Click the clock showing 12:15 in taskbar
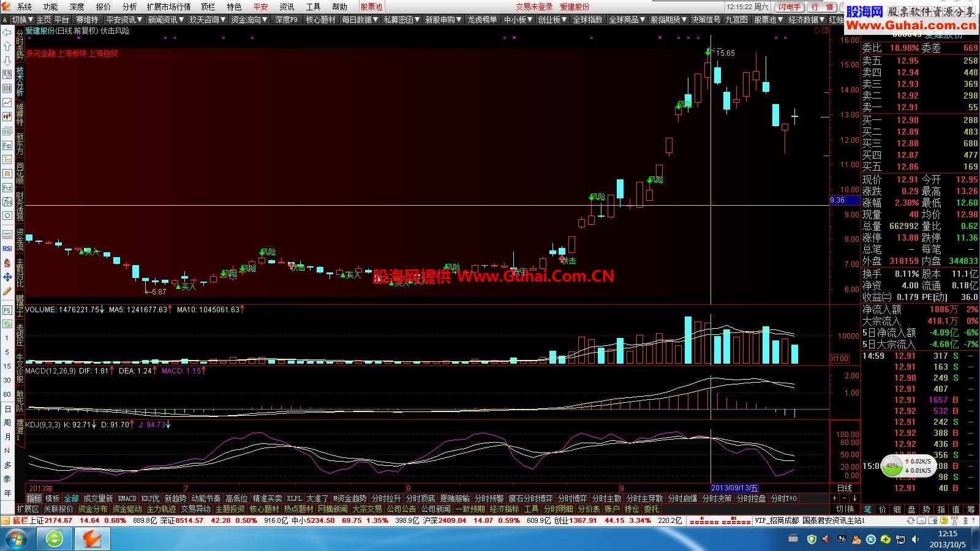The image size is (980, 551). 947,539
